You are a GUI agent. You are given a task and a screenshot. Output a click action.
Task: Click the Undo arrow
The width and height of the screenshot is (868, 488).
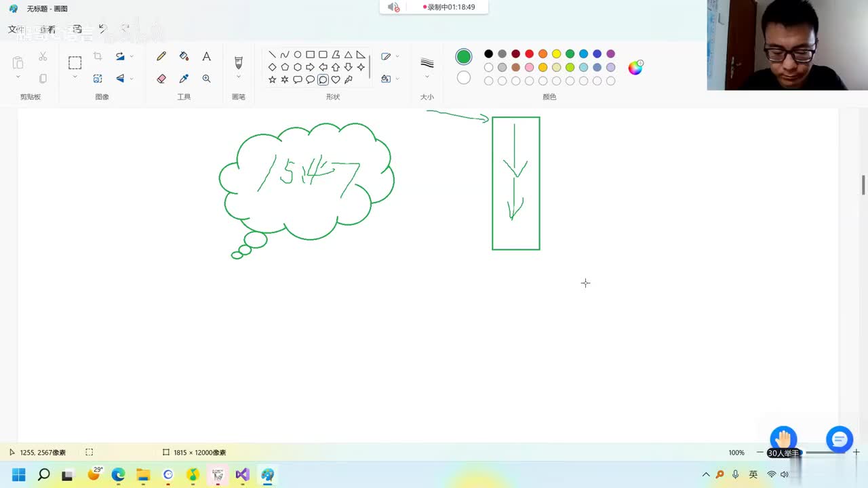tap(102, 29)
